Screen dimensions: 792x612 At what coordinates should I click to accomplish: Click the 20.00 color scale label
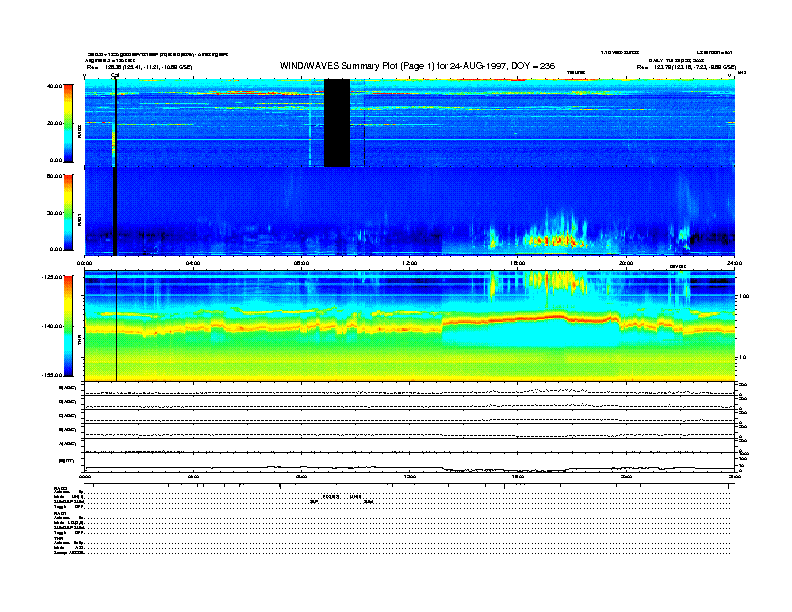tap(54, 123)
